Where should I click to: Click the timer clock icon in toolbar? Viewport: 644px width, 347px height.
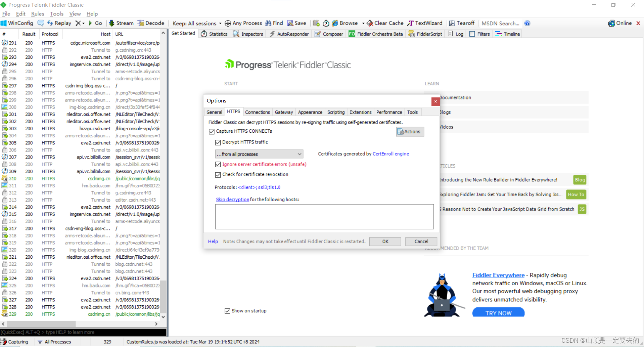tap(326, 23)
